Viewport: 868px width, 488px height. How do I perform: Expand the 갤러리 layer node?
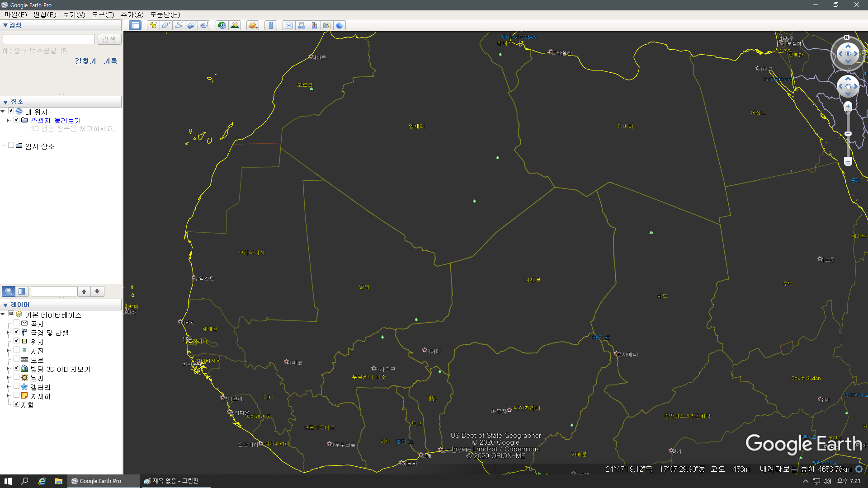pyautogui.click(x=8, y=387)
